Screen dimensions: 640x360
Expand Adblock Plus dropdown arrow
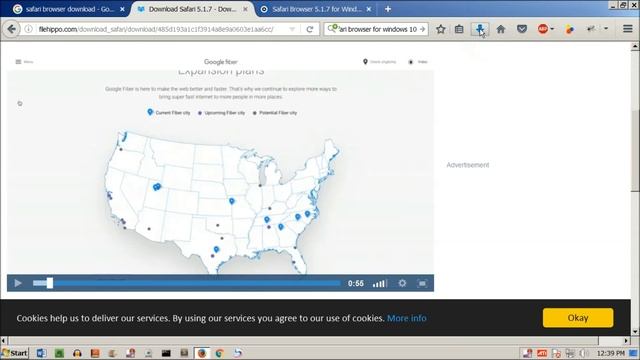pyautogui.click(x=552, y=29)
